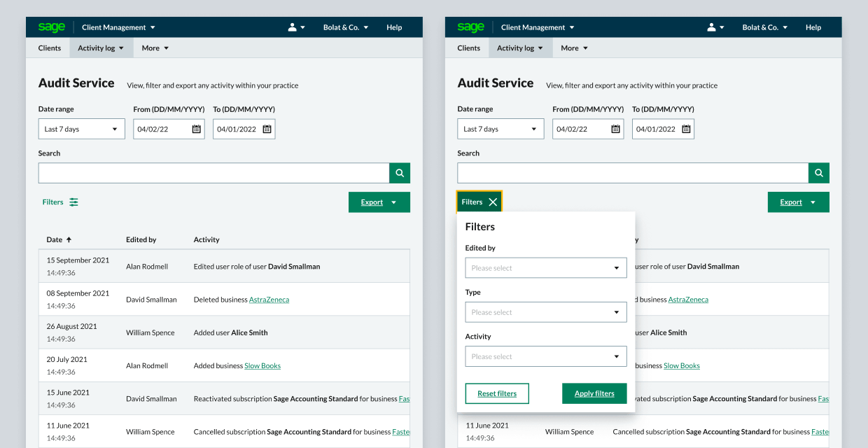
Task: Click 11 June 2021 date in right window
Action: [487, 426]
